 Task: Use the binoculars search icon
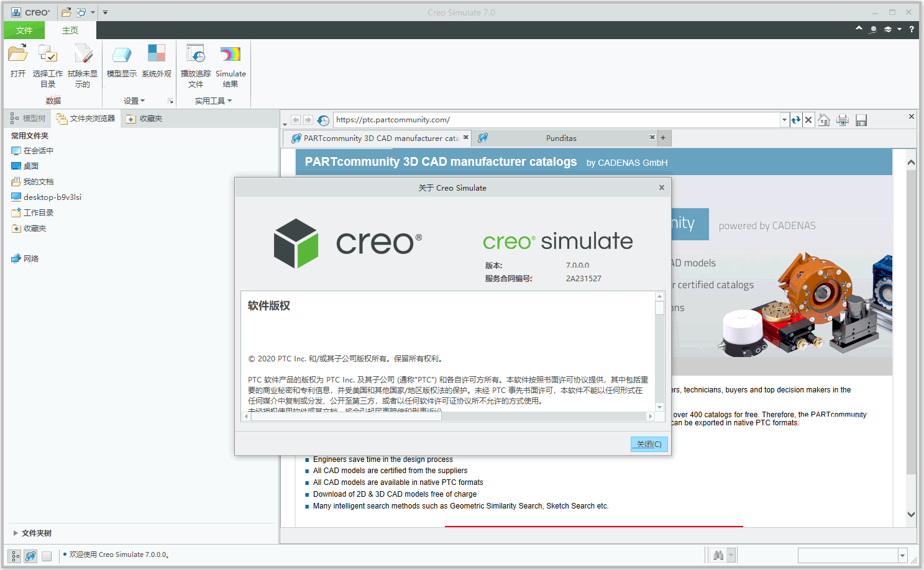pos(719,554)
